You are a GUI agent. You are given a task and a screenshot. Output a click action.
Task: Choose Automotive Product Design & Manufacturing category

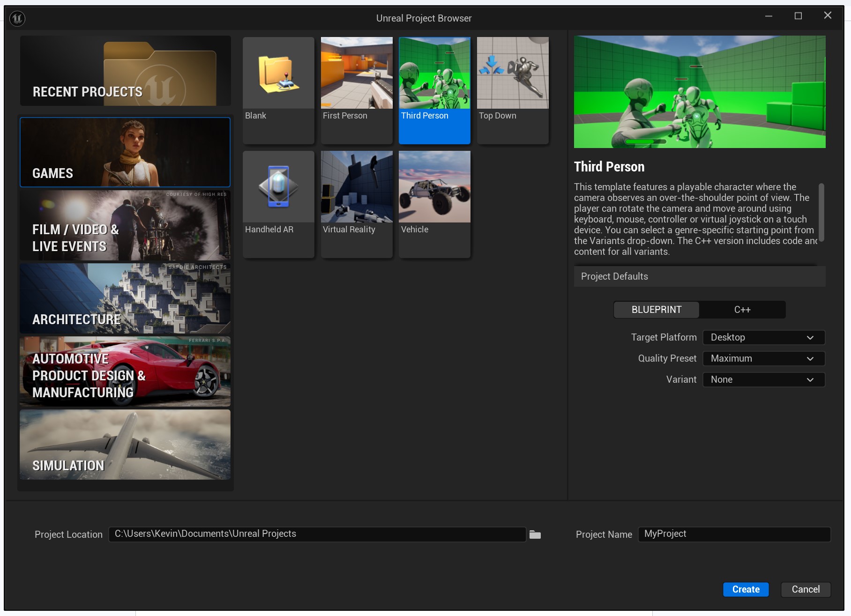click(125, 371)
